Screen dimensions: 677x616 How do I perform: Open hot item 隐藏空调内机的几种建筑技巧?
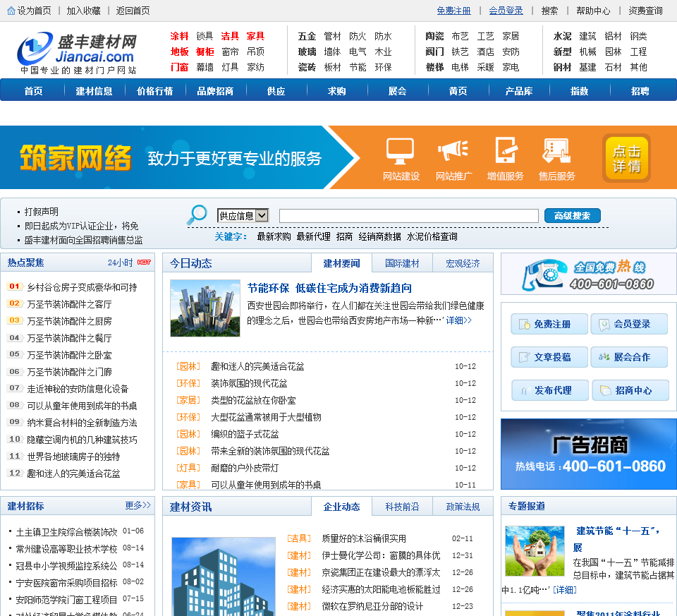(82, 440)
